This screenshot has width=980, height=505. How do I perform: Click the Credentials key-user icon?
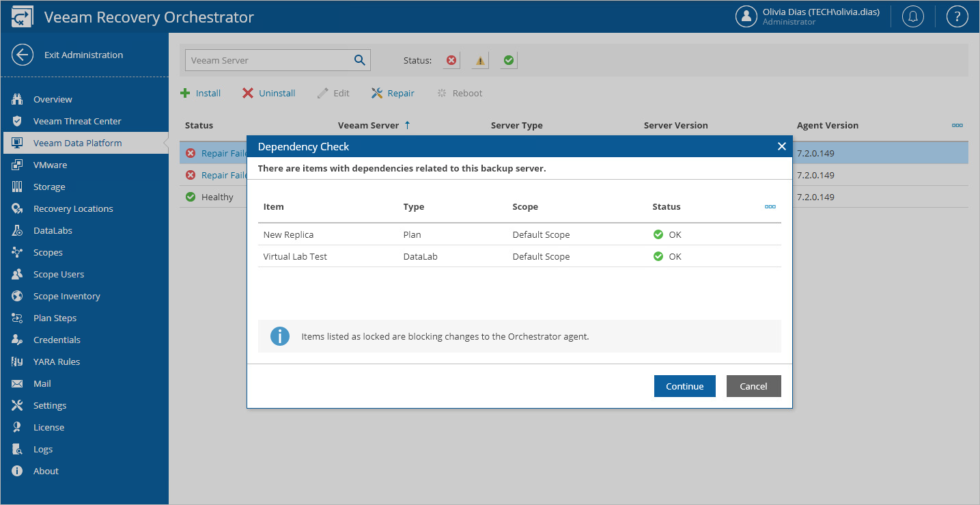pos(18,340)
